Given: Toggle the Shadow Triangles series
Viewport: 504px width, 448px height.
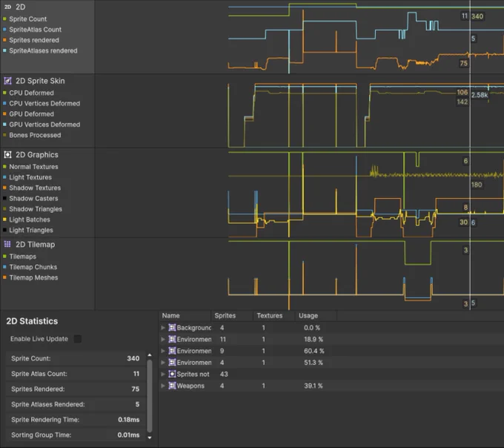Looking at the screenshot, I should tap(4, 209).
